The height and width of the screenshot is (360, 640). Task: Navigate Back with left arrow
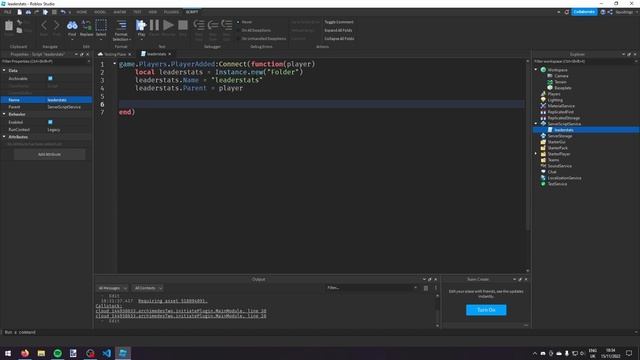pyautogui.click(x=44, y=25)
